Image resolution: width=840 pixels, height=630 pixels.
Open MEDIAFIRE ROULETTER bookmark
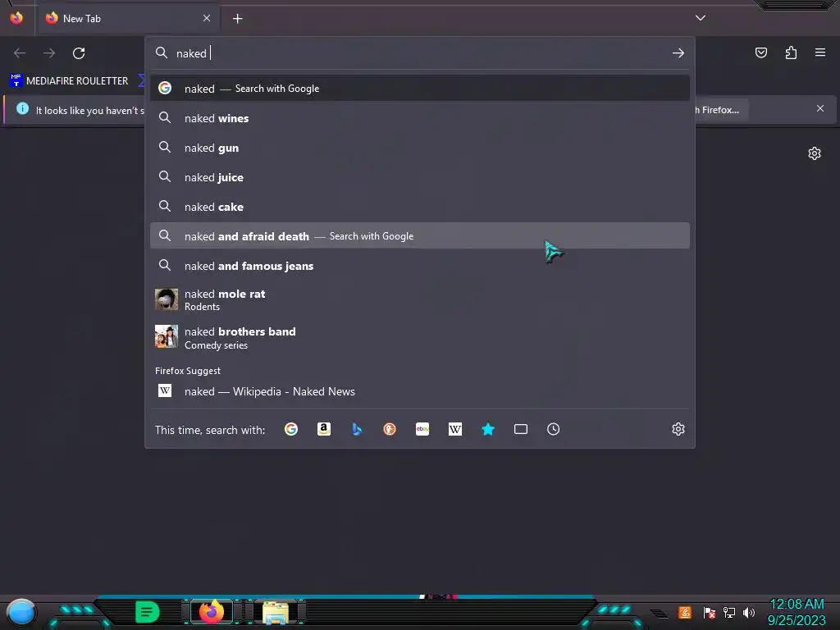coord(69,81)
